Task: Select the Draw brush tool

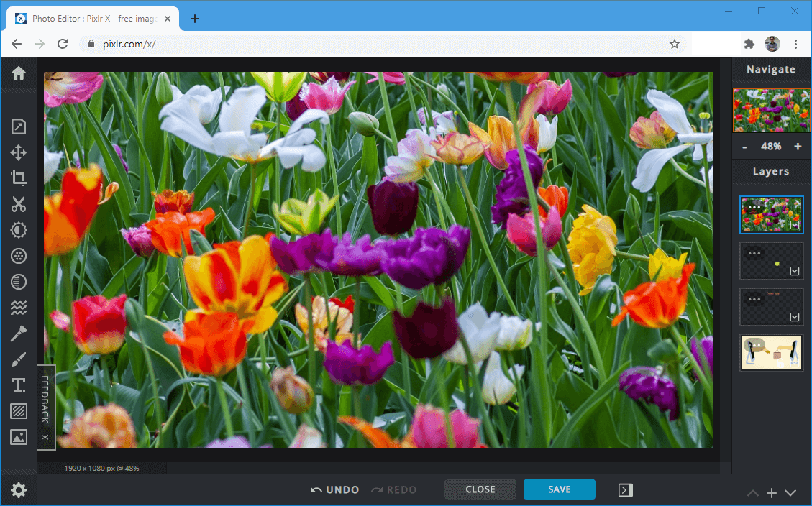Action: click(18, 360)
